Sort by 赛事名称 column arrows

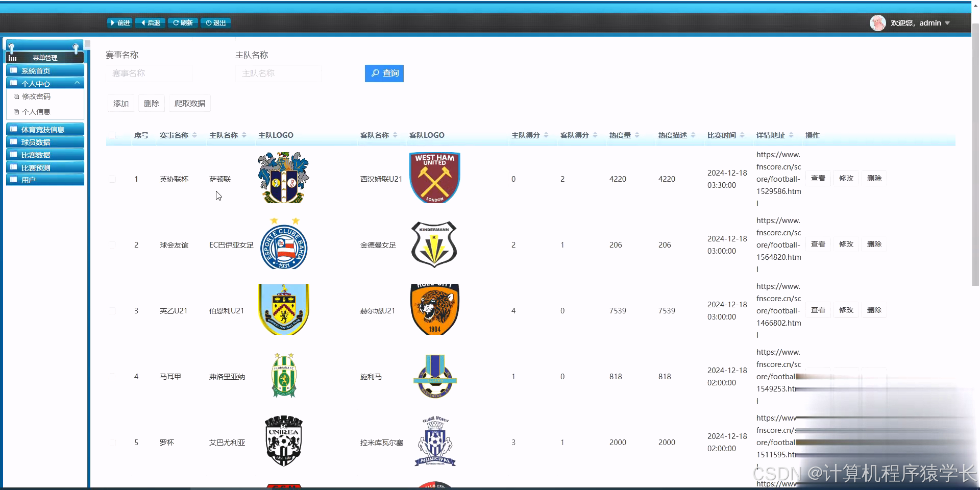tap(194, 135)
